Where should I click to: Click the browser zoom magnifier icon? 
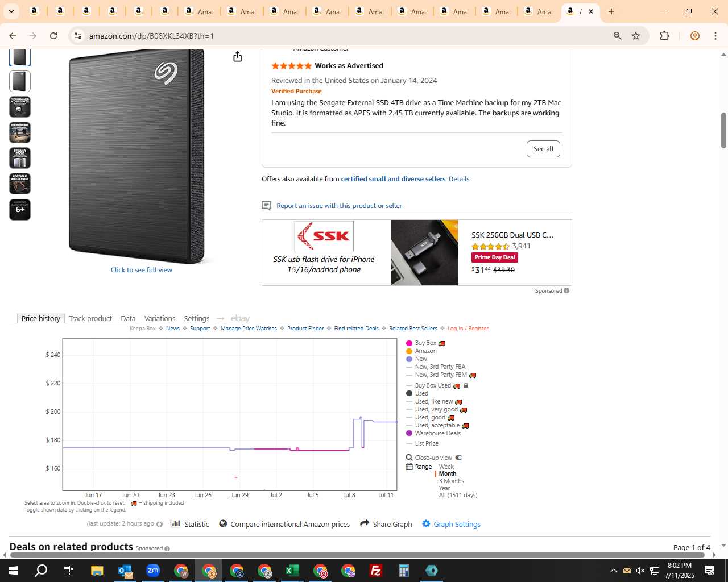617,36
